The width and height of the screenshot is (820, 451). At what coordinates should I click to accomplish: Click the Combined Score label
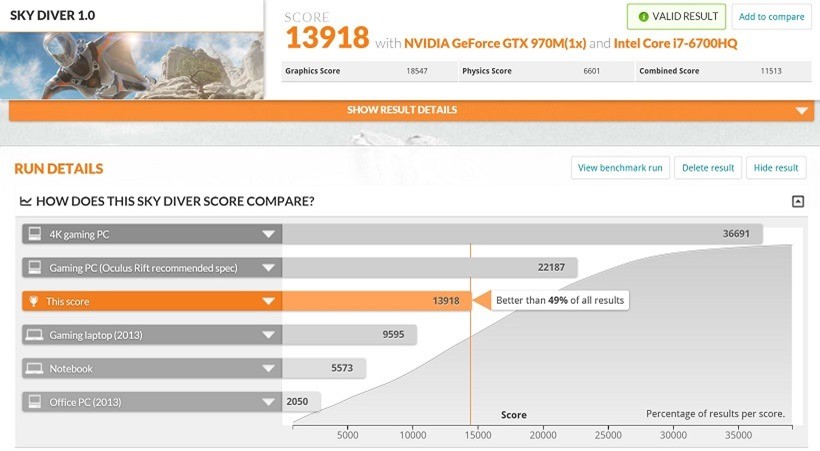coord(669,71)
